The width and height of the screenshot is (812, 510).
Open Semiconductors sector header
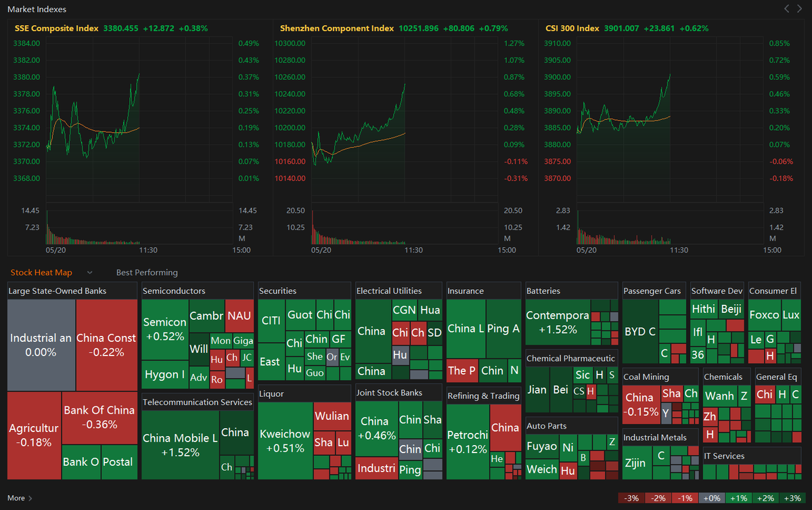click(x=197, y=291)
